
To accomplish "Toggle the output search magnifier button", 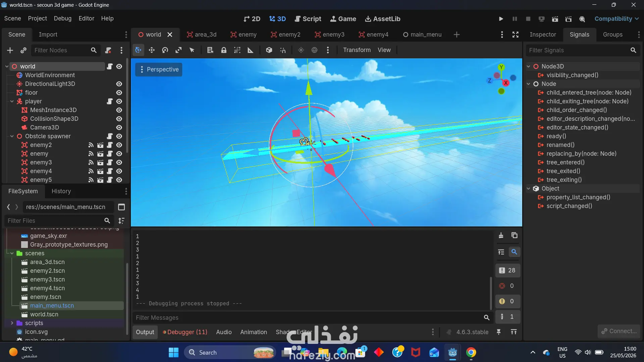I will [x=514, y=252].
